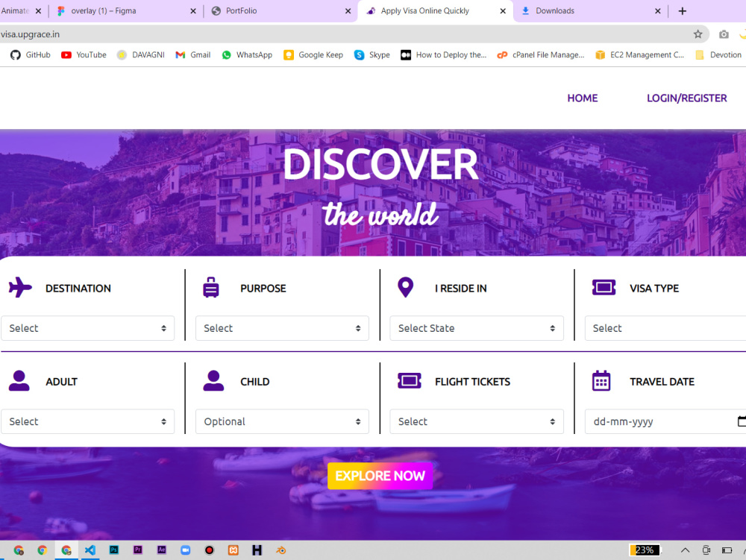Image resolution: width=746 pixels, height=560 pixels.
Task: Close the Downloads tab
Action: tap(657, 11)
